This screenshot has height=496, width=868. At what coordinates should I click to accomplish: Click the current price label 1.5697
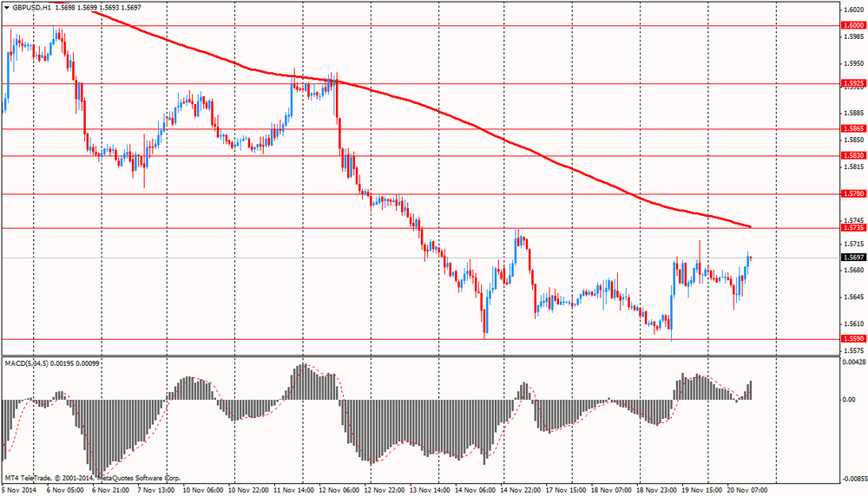853,258
